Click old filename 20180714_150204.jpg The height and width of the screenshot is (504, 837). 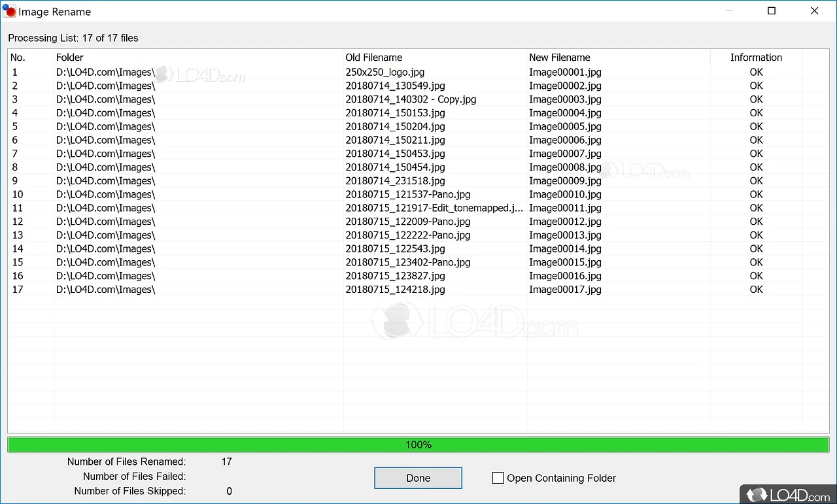[395, 127]
